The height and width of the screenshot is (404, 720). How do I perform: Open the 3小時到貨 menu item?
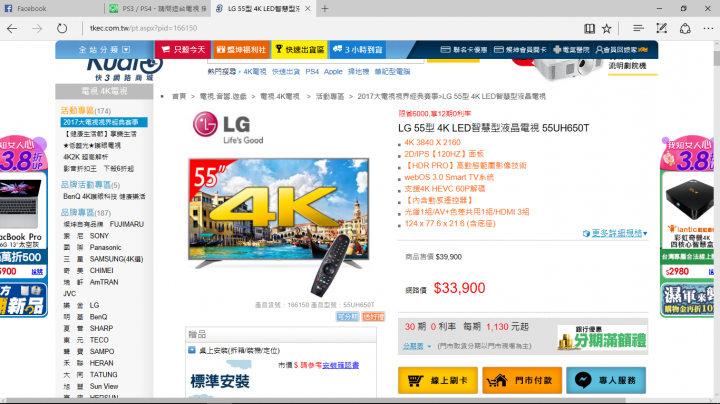(x=357, y=50)
